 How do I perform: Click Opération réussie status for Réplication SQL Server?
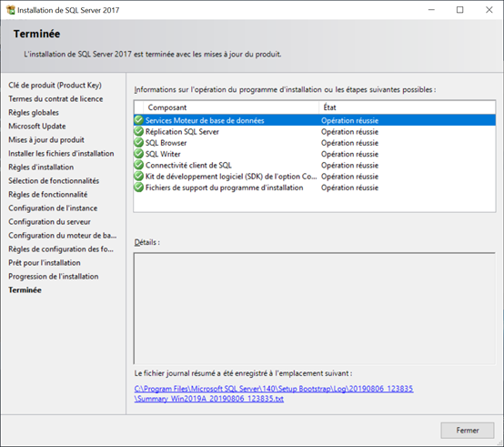(349, 132)
